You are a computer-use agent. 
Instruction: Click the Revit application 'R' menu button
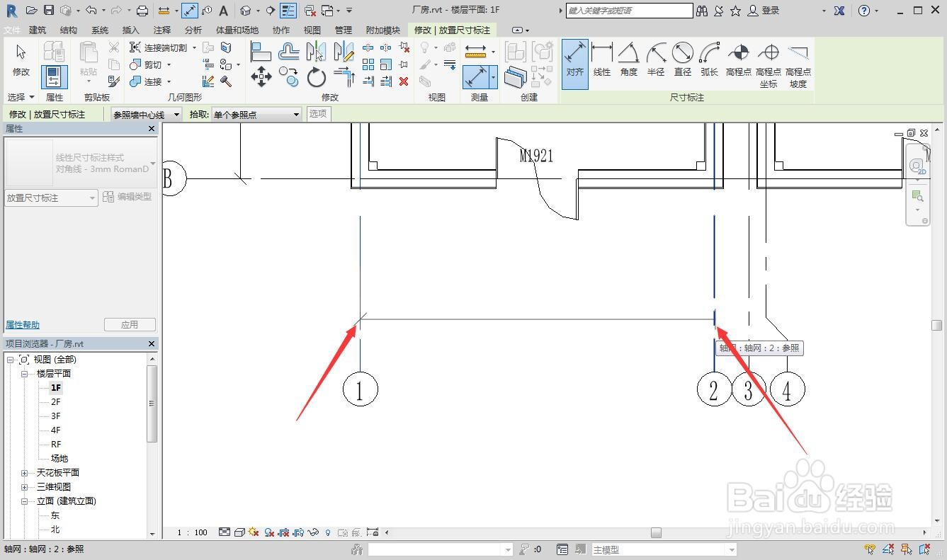11,11
